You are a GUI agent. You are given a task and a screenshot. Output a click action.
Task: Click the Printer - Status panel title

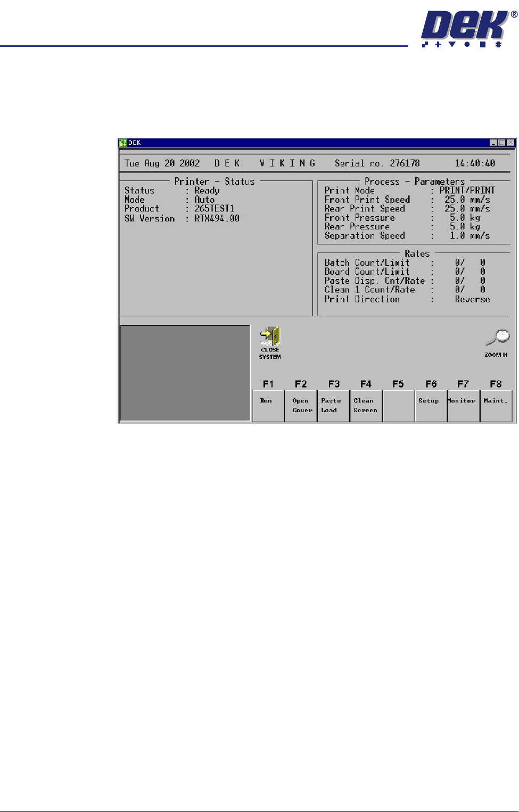point(215,182)
